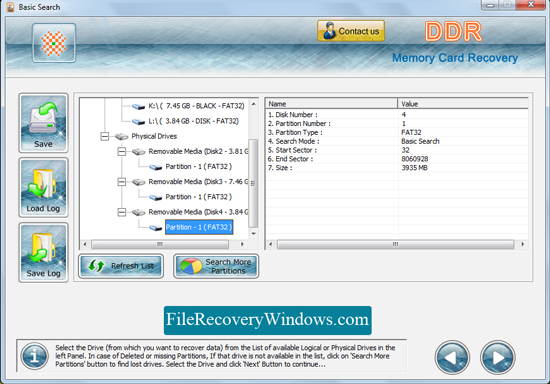Click the Disk4 removable media icon
The image size is (550, 384).
(139, 213)
